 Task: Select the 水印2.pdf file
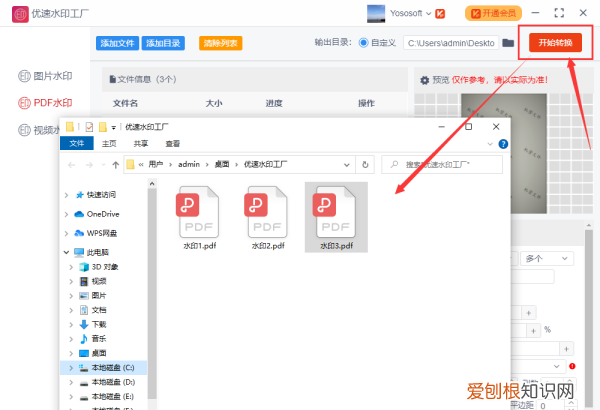pos(268,217)
